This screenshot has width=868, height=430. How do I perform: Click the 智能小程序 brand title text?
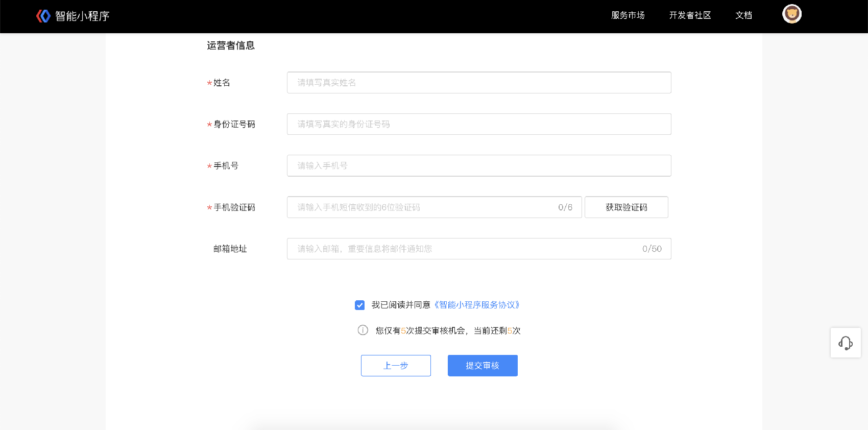coord(82,16)
